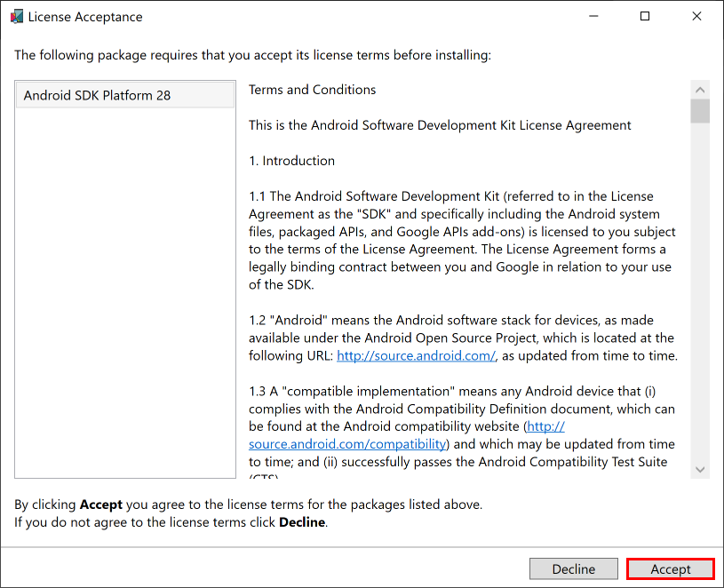The width and height of the screenshot is (724, 588).
Task: Click the maximize window button
Action: [x=644, y=16]
